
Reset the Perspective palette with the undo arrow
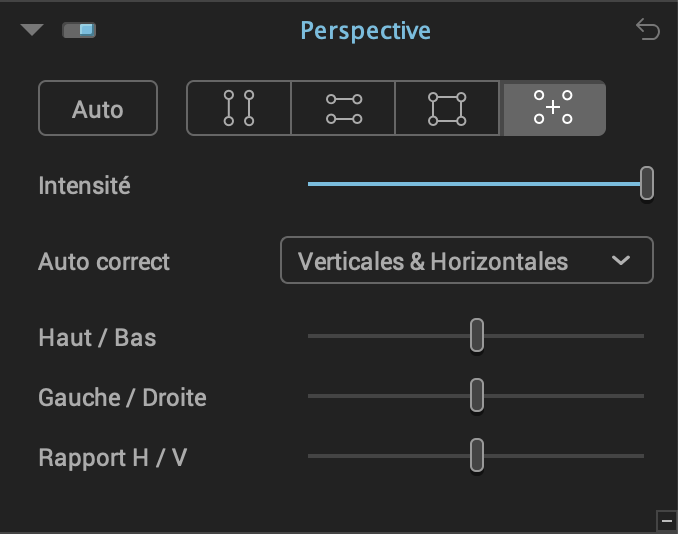click(x=647, y=29)
